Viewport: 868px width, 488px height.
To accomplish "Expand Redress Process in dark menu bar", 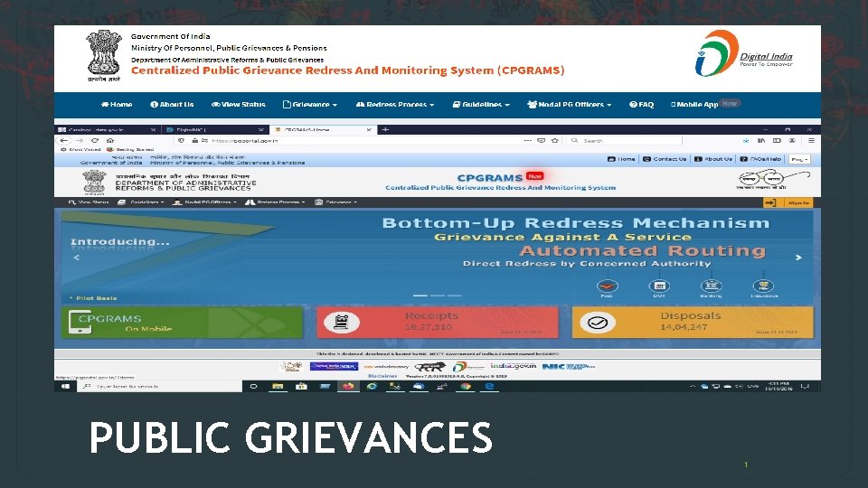I will [x=275, y=202].
